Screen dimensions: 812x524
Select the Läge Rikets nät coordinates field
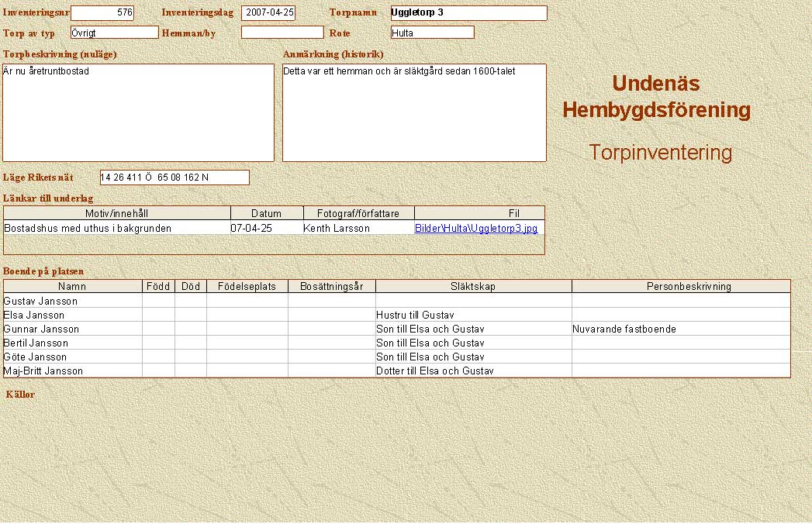pos(174,178)
